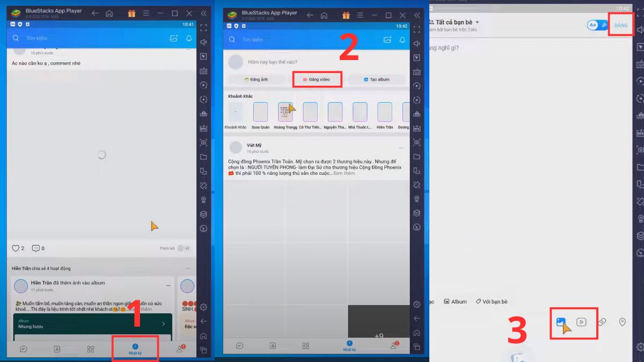The height and width of the screenshot is (362, 644).
Task: Select the Album option in step 3 composer
Action: pyautogui.click(x=455, y=301)
